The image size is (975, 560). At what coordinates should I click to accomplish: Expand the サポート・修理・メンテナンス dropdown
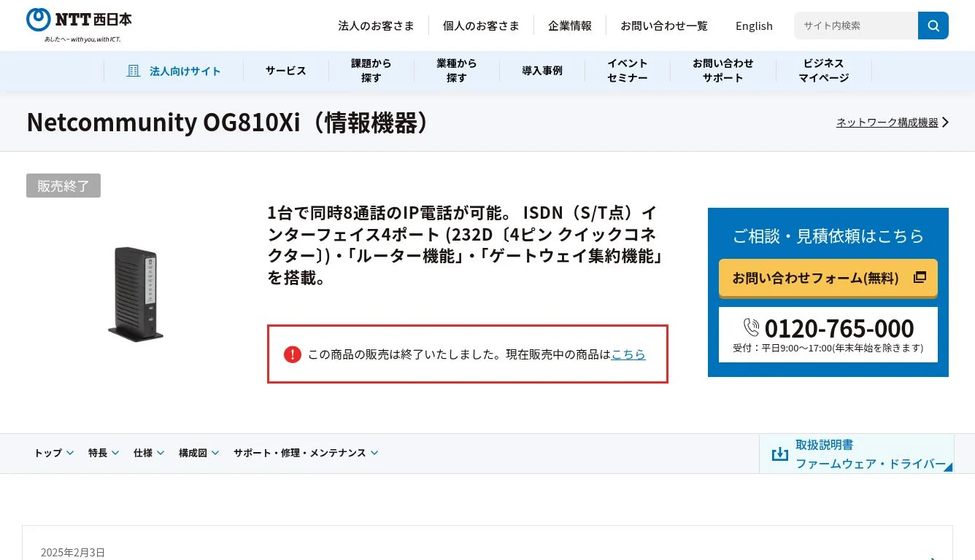coord(306,453)
